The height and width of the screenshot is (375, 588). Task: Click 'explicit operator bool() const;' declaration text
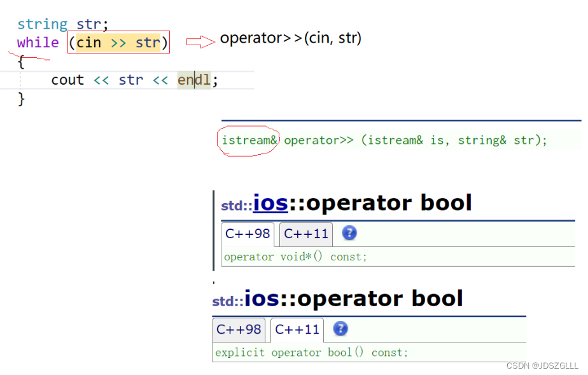tap(311, 353)
